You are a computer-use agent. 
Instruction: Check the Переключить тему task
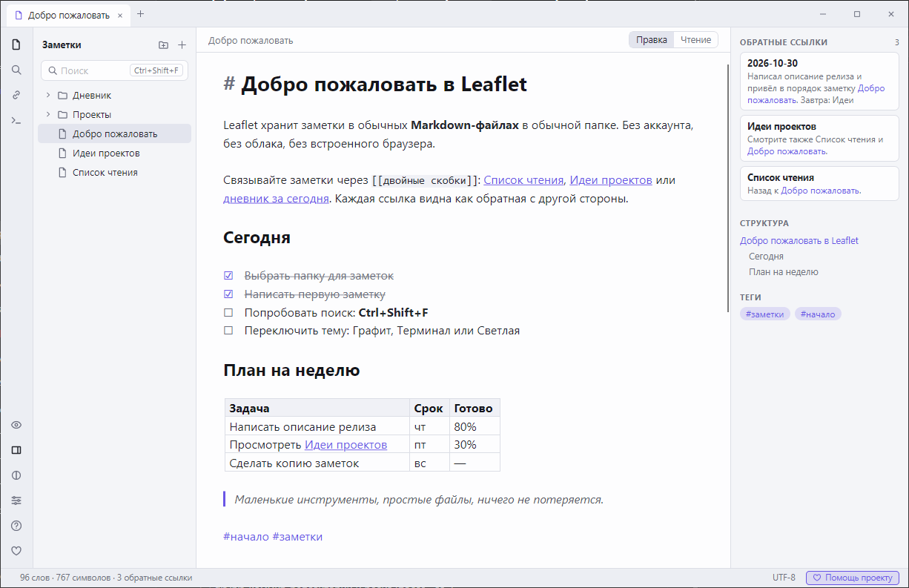pyautogui.click(x=228, y=331)
